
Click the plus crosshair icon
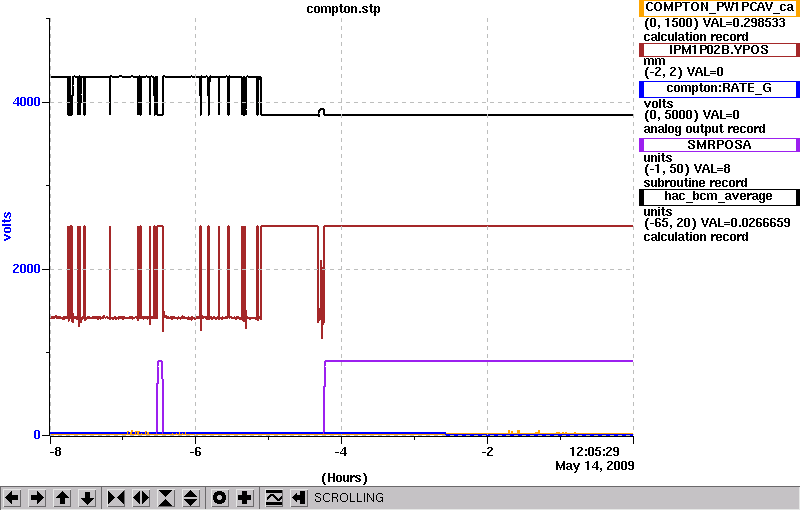(245, 497)
